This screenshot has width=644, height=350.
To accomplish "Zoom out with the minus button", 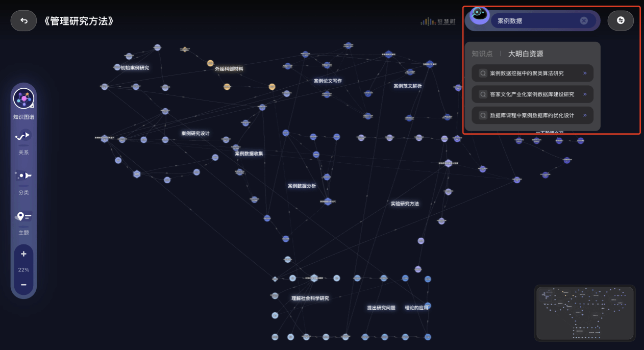I will (23, 285).
